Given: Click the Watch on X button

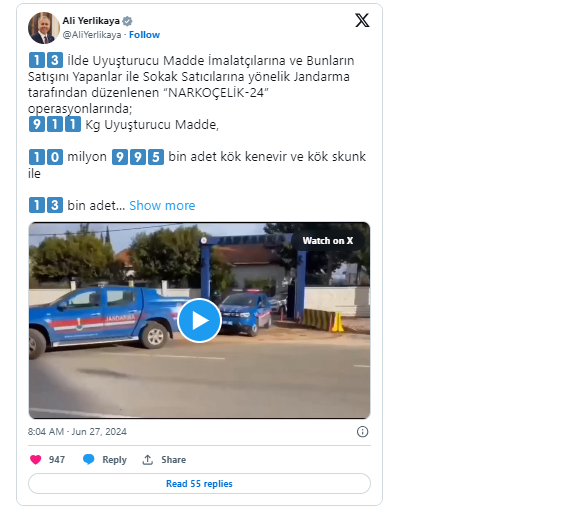Looking at the screenshot, I should [328, 241].
